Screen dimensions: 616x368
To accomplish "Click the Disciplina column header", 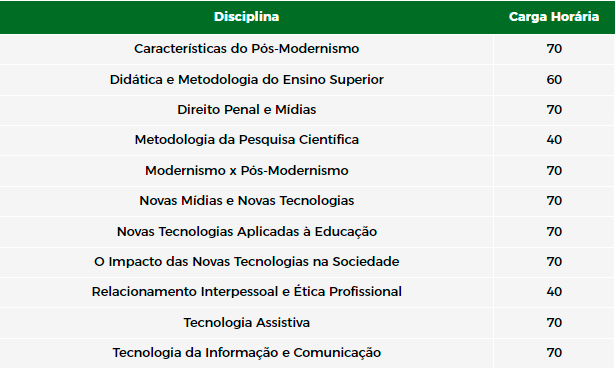I will [246, 17].
